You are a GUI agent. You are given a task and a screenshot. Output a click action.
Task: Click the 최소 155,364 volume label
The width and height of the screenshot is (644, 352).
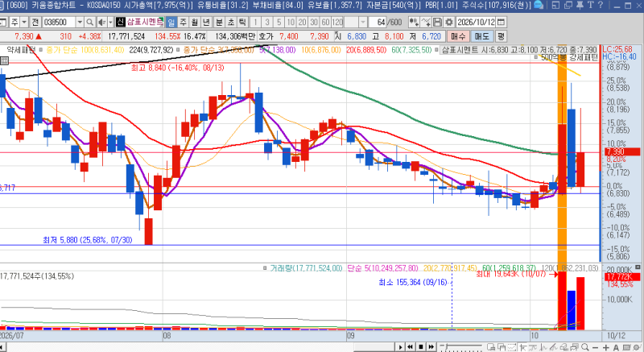click(x=413, y=283)
